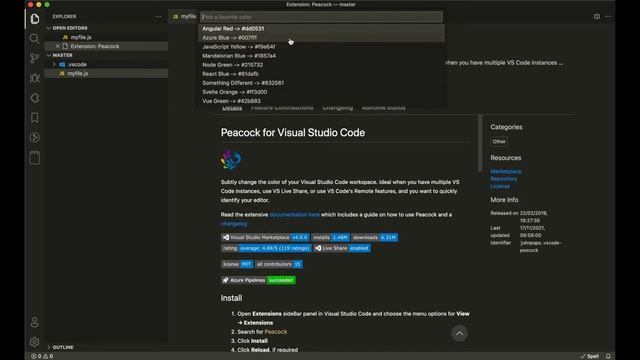Image resolution: width=640 pixels, height=360 pixels.
Task: Follow the changelog link in readme
Action: [x=234, y=224]
